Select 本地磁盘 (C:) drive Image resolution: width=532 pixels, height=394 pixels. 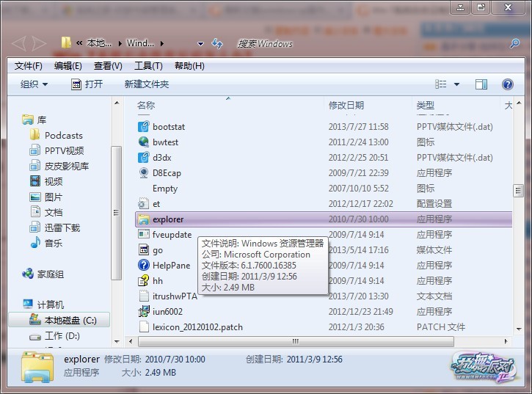click(x=59, y=320)
